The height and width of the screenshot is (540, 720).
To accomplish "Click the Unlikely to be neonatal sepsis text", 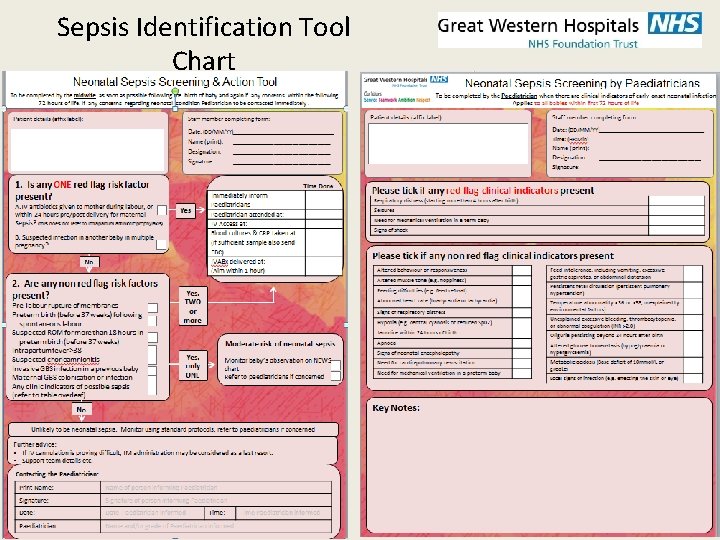I will click(173, 430).
